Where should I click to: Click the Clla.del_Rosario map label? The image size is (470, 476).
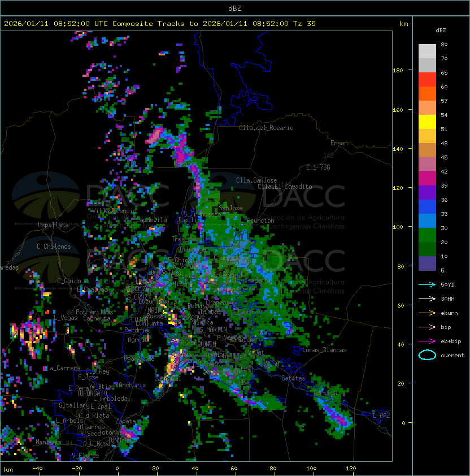[266, 128]
